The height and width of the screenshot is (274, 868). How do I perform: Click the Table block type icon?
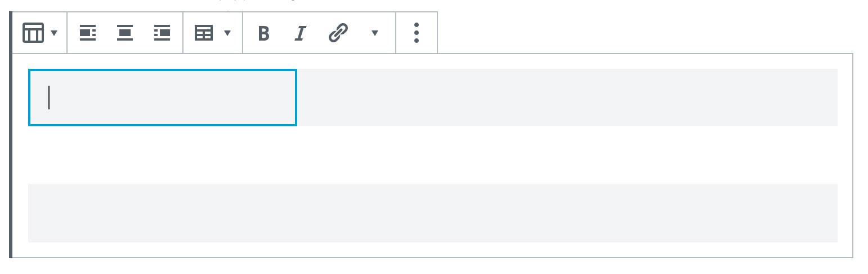(x=33, y=33)
